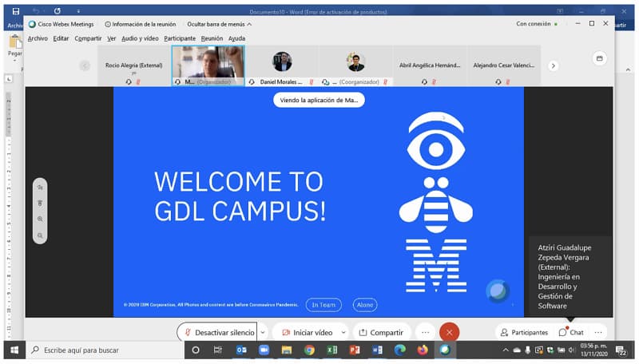
Task: Click the Webex icon on the taskbar
Action: (x=445, y=350)
